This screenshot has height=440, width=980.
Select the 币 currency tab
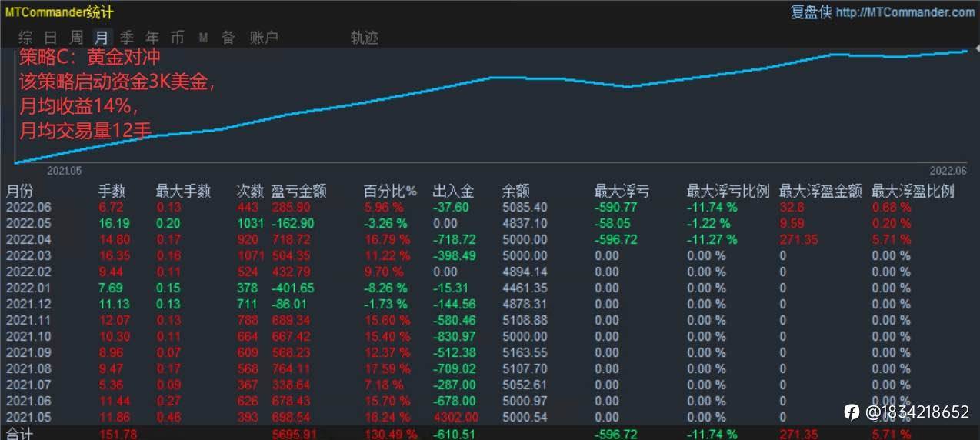178,38
